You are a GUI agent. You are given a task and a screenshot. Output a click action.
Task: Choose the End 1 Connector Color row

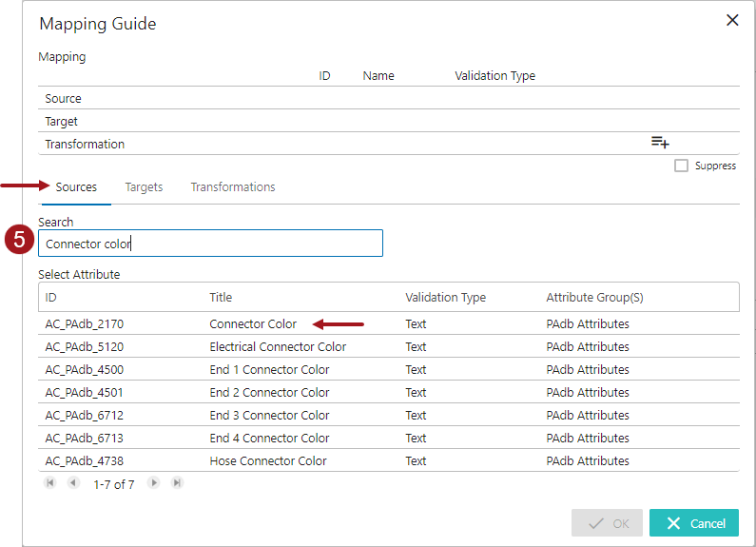coord(269,370)
